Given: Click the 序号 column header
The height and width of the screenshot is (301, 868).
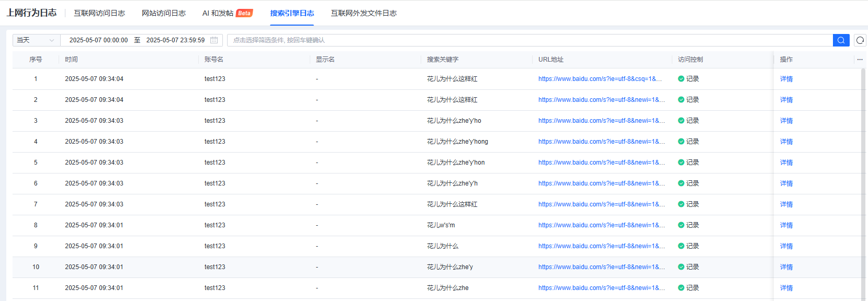Looking at the screenshot, I should [x=36, y=60].
